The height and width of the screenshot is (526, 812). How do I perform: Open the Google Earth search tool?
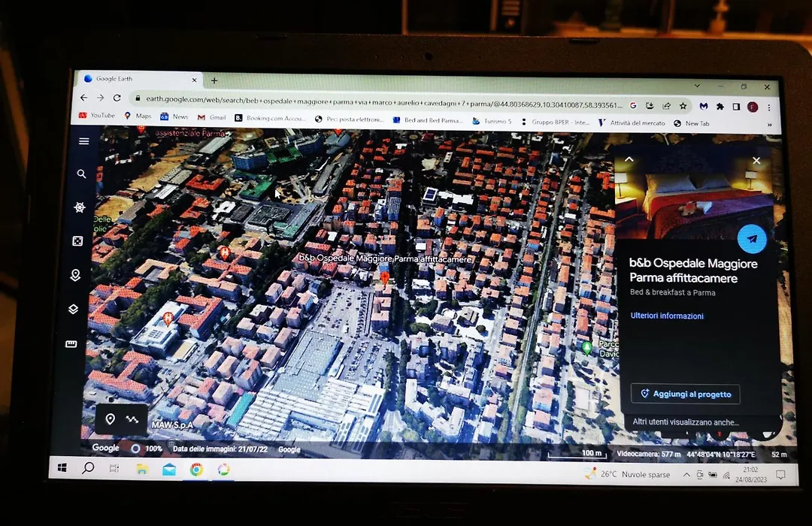coord(81,174)
